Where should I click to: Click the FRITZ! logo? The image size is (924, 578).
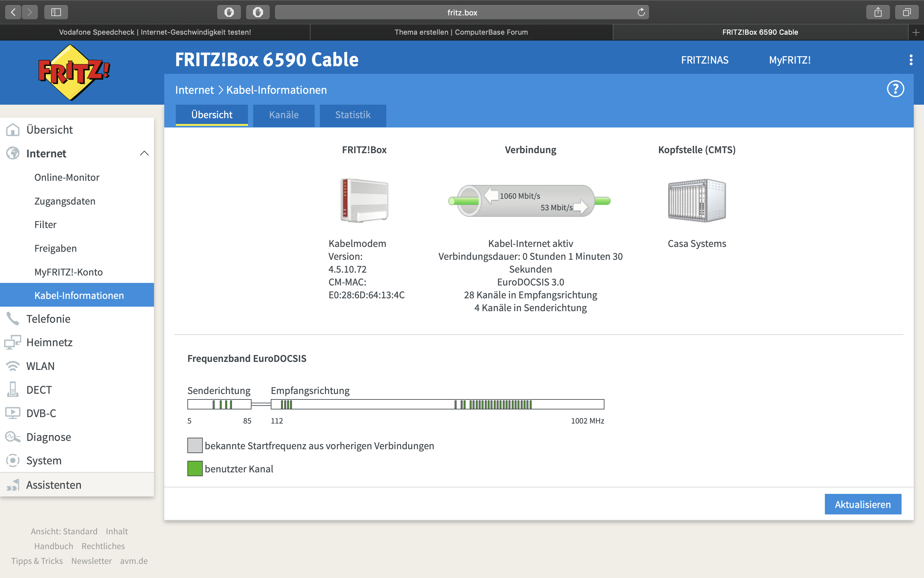74,72
